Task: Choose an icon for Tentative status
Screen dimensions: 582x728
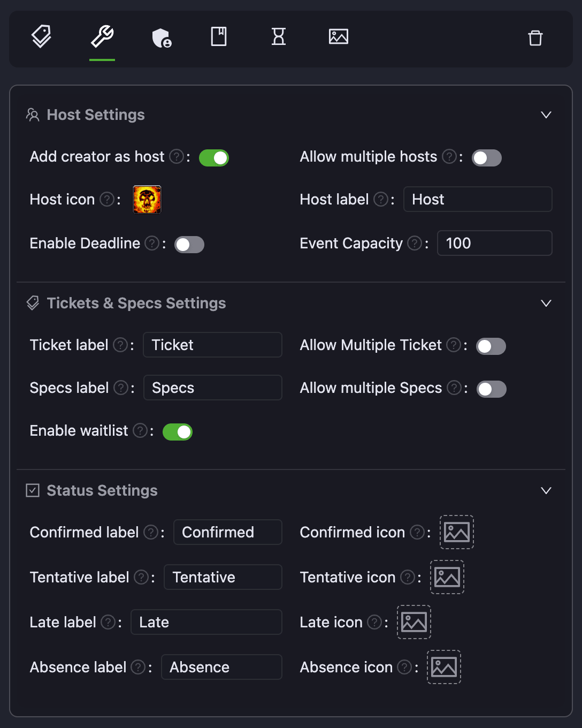Action: (x=447, y=577)
